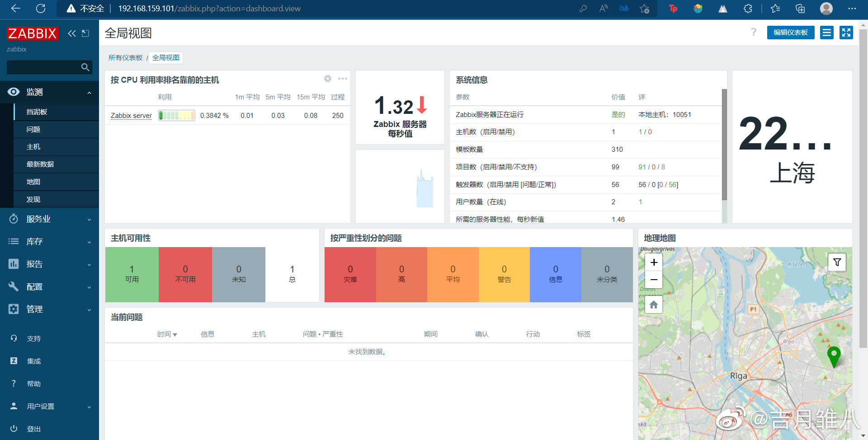Open 集成 integrations Z icon

(14, 361)
